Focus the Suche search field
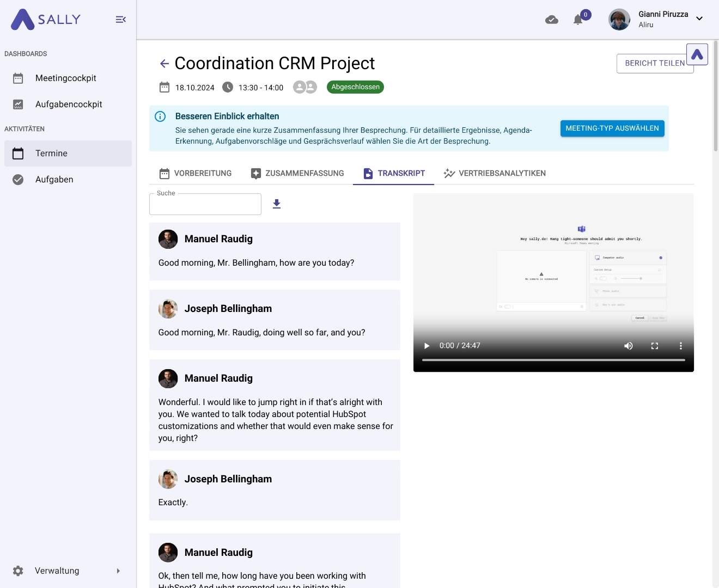This screenshot has width=719, height=588. click(x=205, y=204)
